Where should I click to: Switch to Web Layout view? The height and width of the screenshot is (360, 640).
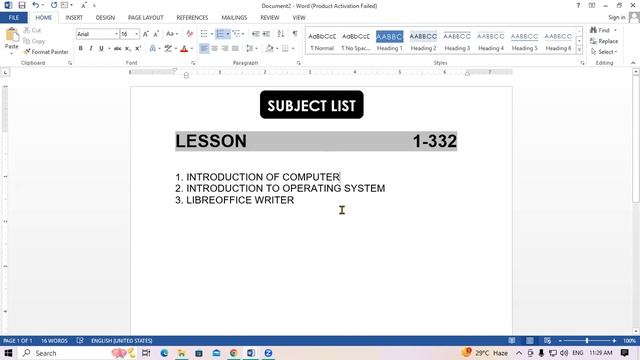(547, 340)
